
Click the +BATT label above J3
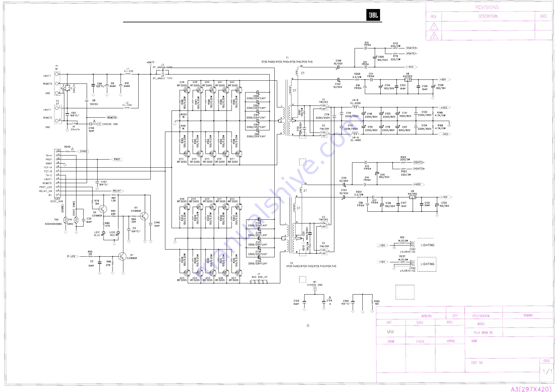point(150,62)
